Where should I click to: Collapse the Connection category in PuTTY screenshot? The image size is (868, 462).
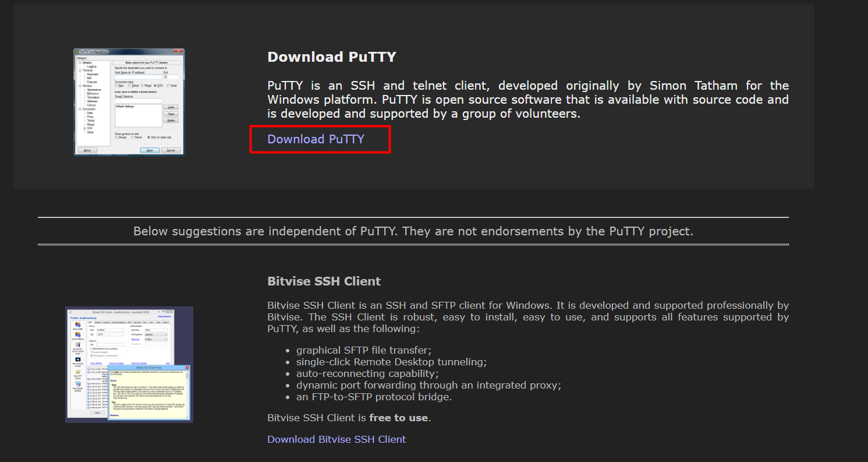click(x=80, y=109)
